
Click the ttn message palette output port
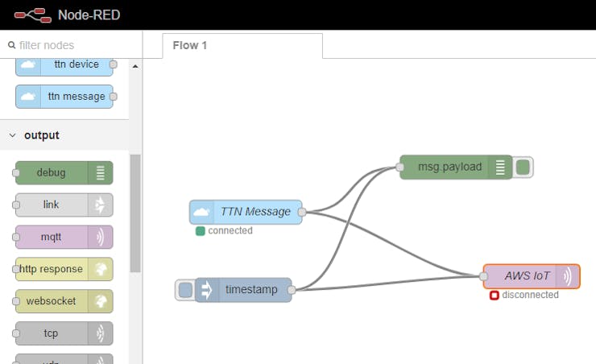(x=114, y=97)
